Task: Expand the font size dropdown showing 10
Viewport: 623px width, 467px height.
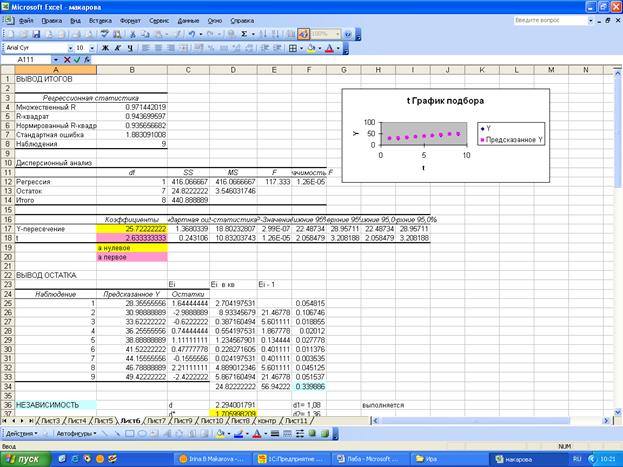Action: 92,47
